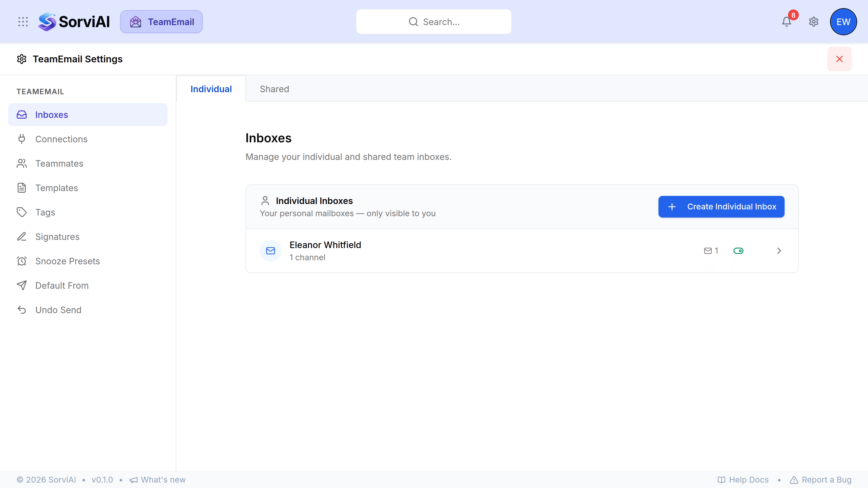The height and width of the screenshot is (488, 868).
Task: Go to Tags settings
Action: (x=88, y=212)
